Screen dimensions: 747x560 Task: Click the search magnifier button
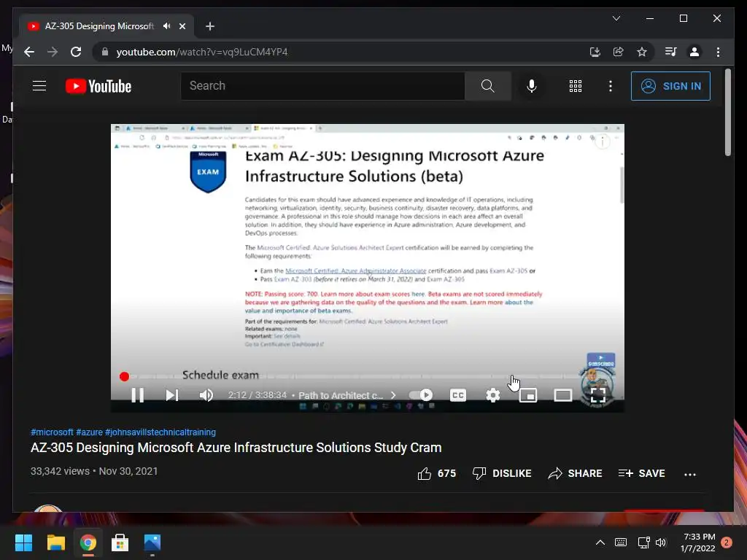click(x=488, y=86)
